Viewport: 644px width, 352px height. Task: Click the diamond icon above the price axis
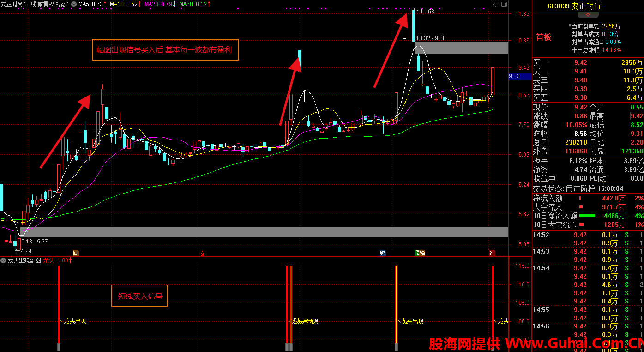click(x=495, y=4)
